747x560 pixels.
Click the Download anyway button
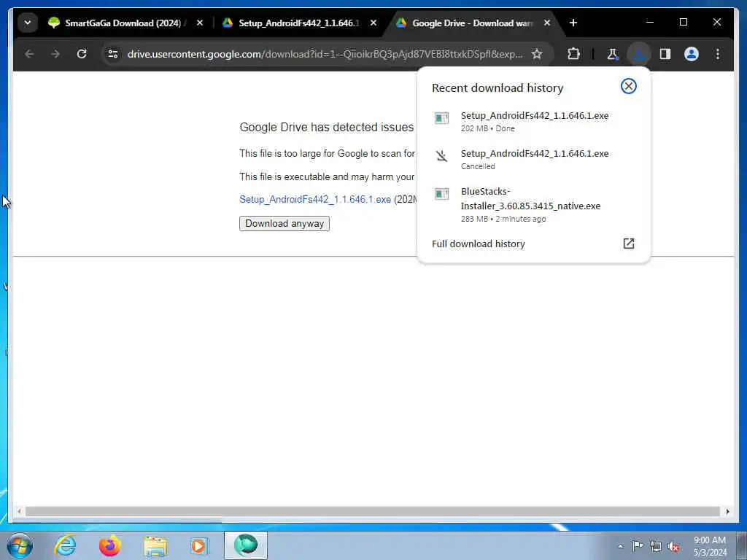285,223
